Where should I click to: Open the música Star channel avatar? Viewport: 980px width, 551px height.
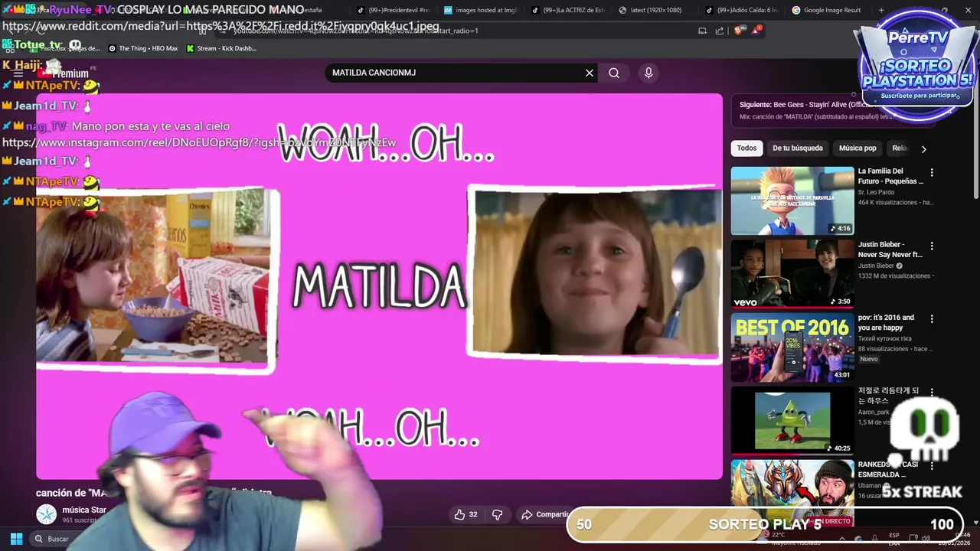47,514
